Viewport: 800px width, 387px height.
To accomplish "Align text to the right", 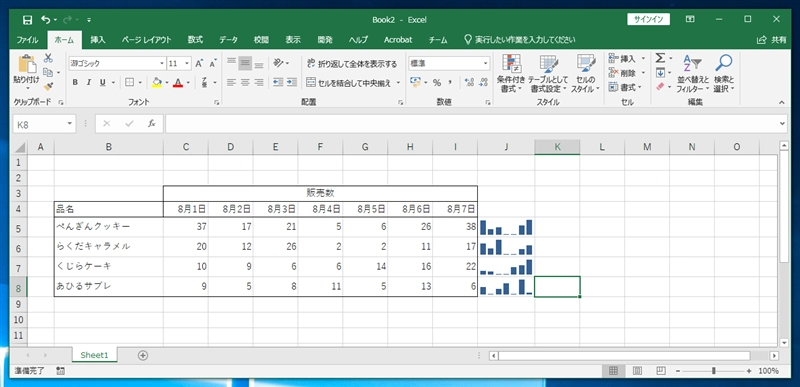I will 259,82.
